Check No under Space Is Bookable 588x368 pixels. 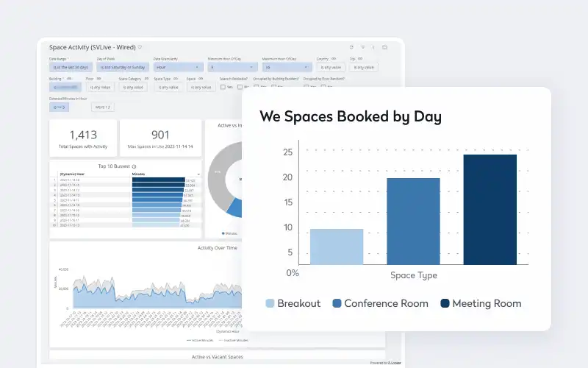point(238,87)
